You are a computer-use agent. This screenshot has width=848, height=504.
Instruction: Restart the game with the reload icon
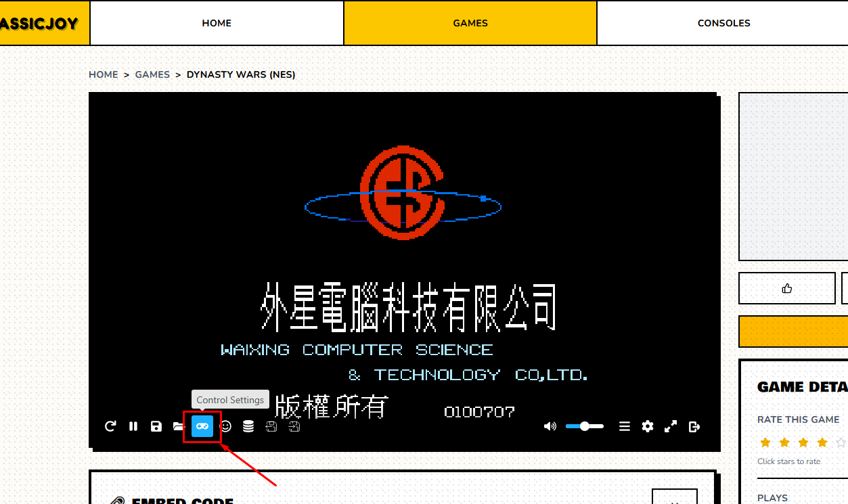pos(110,426)
